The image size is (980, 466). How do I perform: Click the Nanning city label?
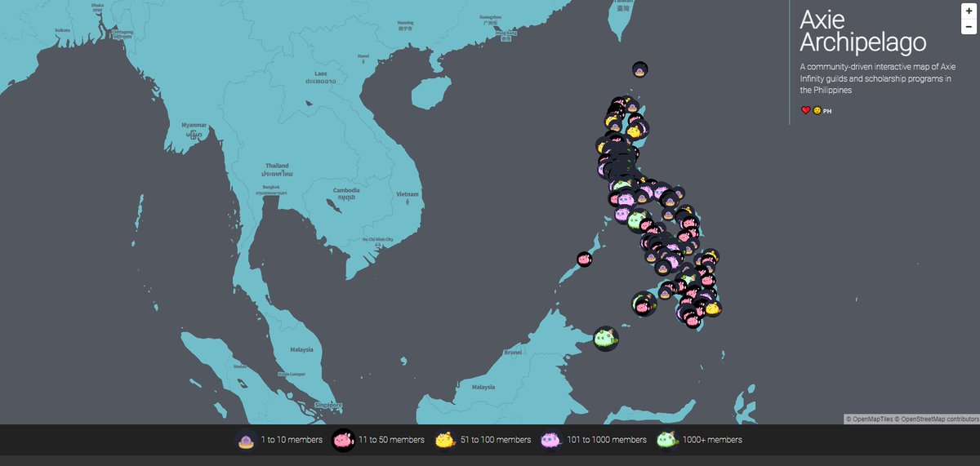pyautogui.click(x=405, y=24)
